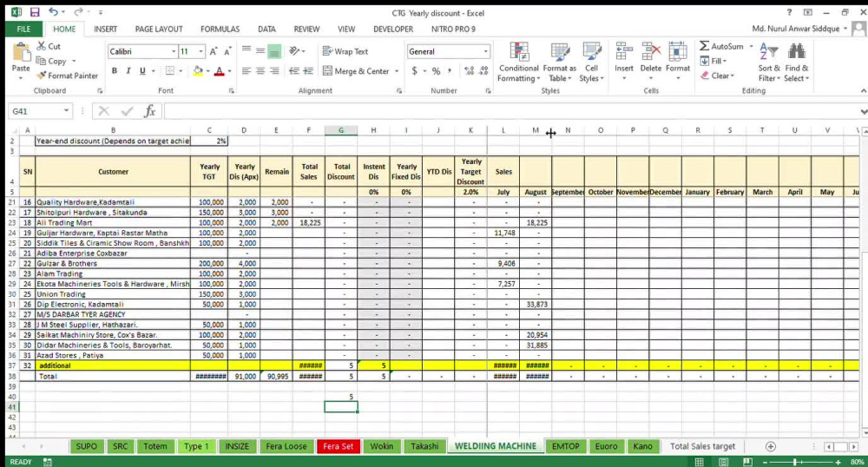Click the Increase Indent icon

308,71
